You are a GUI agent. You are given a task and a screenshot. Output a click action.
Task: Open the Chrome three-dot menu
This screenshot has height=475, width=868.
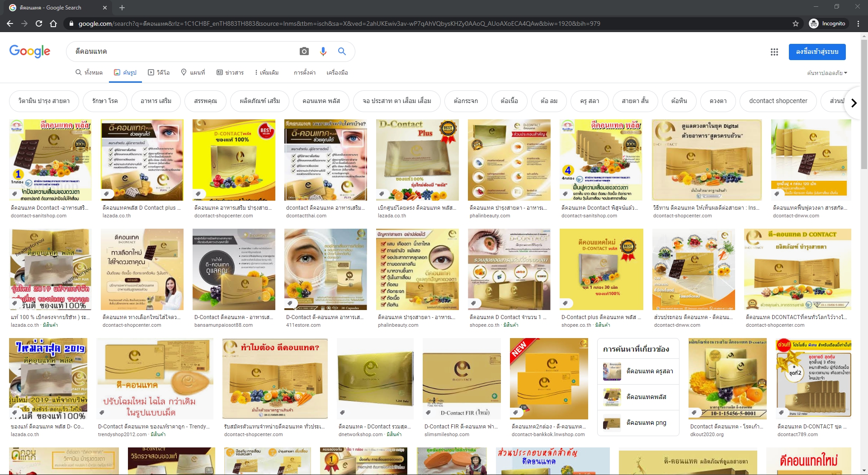pos(858,24)
